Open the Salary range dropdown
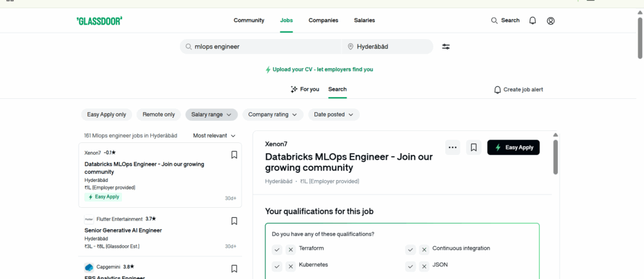 [211, 115]
